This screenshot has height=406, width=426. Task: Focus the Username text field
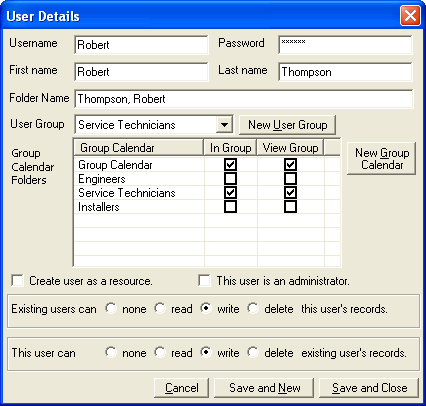click(142, 45)
